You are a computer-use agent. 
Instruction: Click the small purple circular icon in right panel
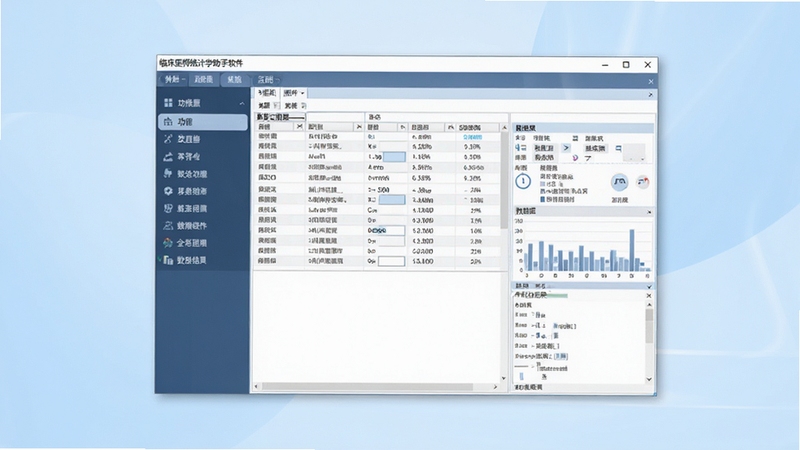(575, 158)
